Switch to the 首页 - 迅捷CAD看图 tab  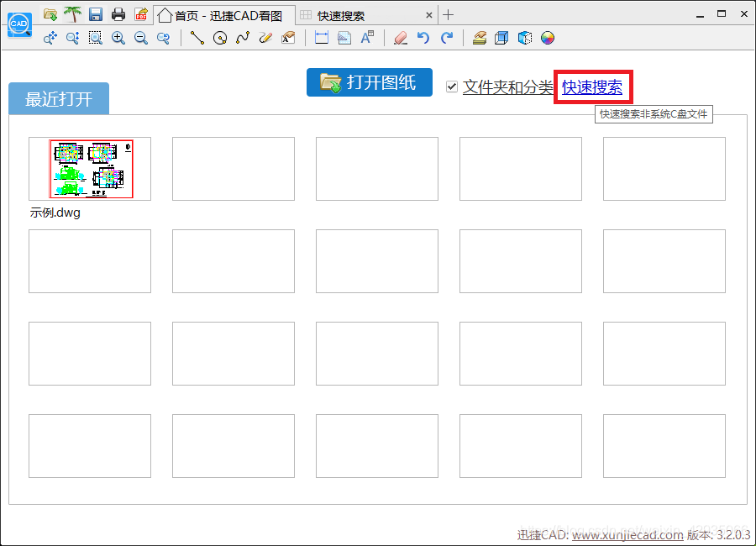[x=224, y=15]
